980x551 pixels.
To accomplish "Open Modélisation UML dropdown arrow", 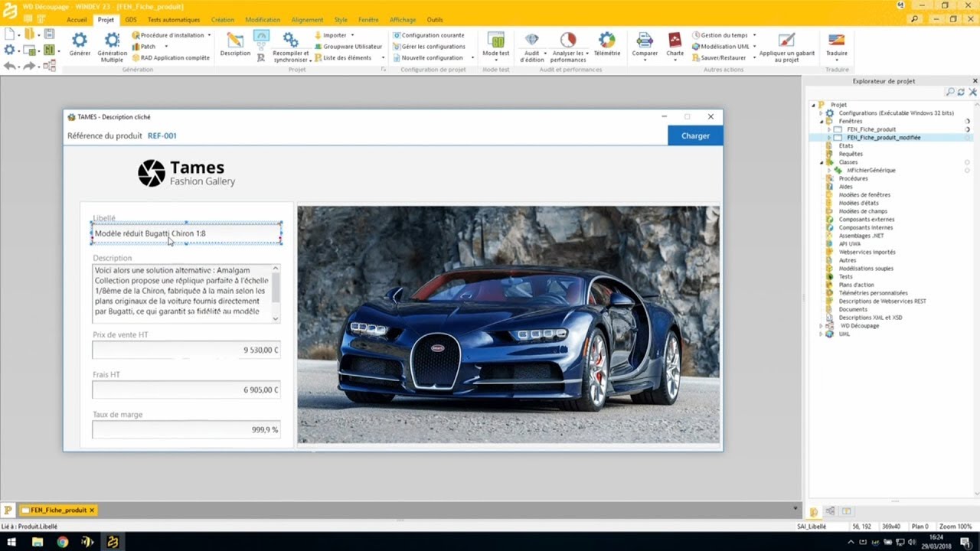I will point(756,47).
